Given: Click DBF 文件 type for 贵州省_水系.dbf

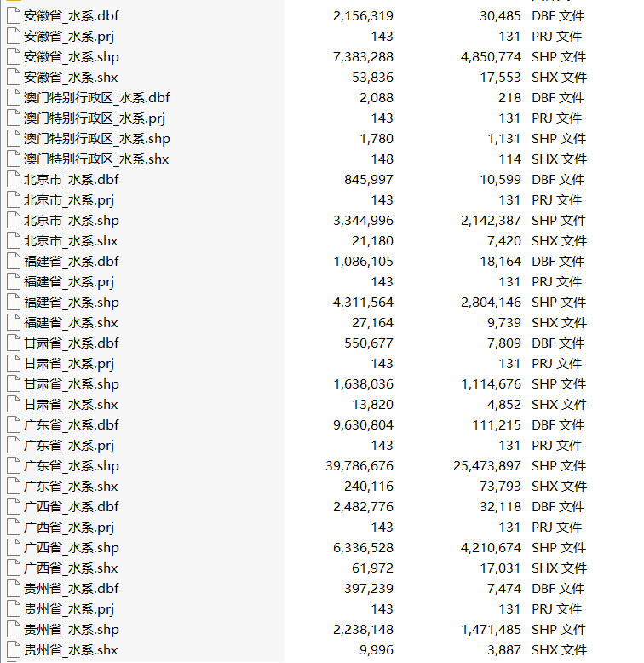Looking at the screenshot, I should pyautogui.click(x=558, y=588).
